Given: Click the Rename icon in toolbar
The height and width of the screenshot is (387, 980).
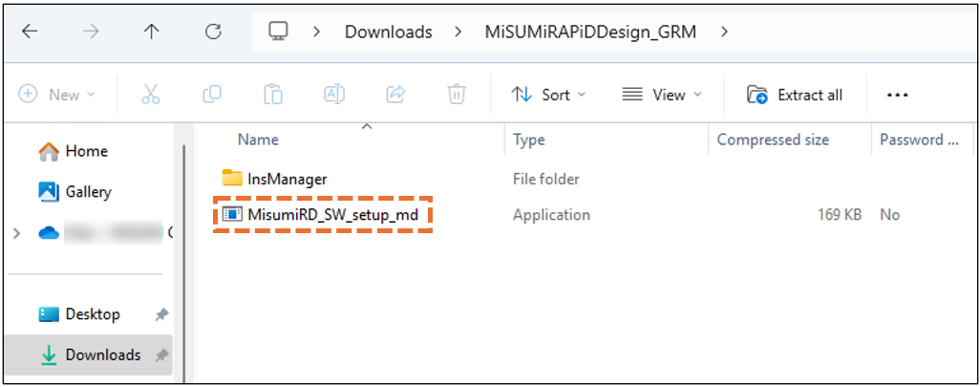Looking at the screenshot, I should coord(334,94).
